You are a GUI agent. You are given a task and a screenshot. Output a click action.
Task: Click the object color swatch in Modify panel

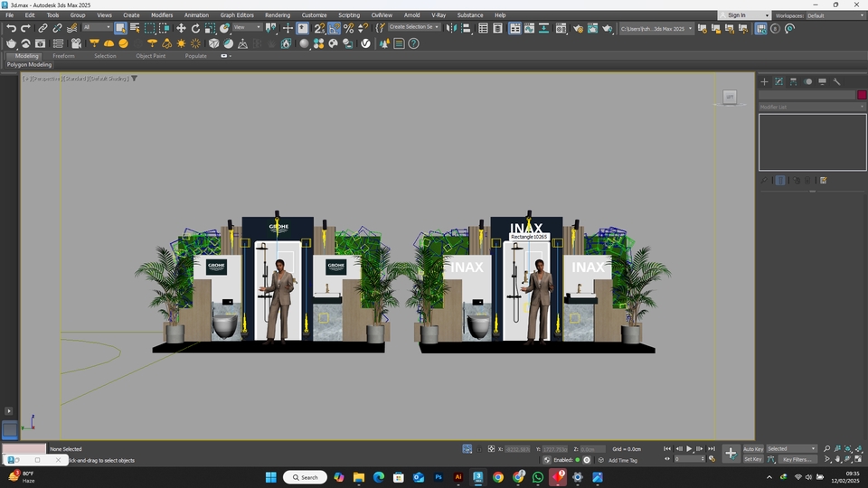862,95
